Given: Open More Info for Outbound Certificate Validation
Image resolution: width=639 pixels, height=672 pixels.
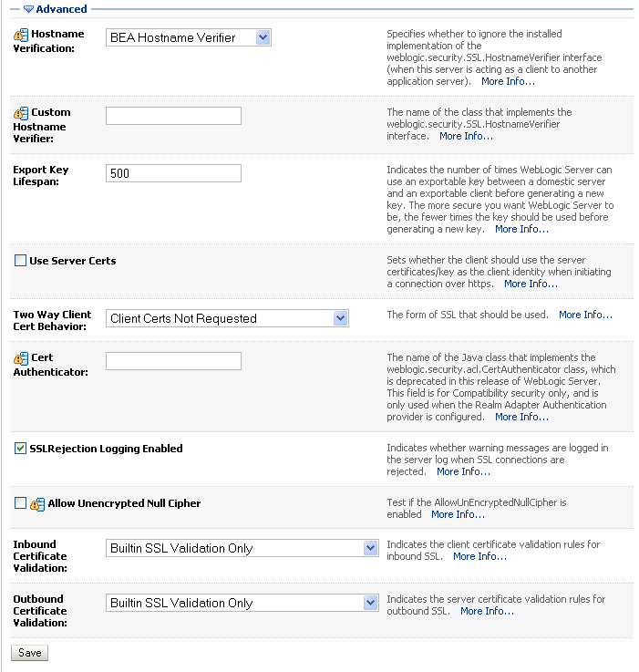Looking at the screenshot, I should tap(487, 611).
